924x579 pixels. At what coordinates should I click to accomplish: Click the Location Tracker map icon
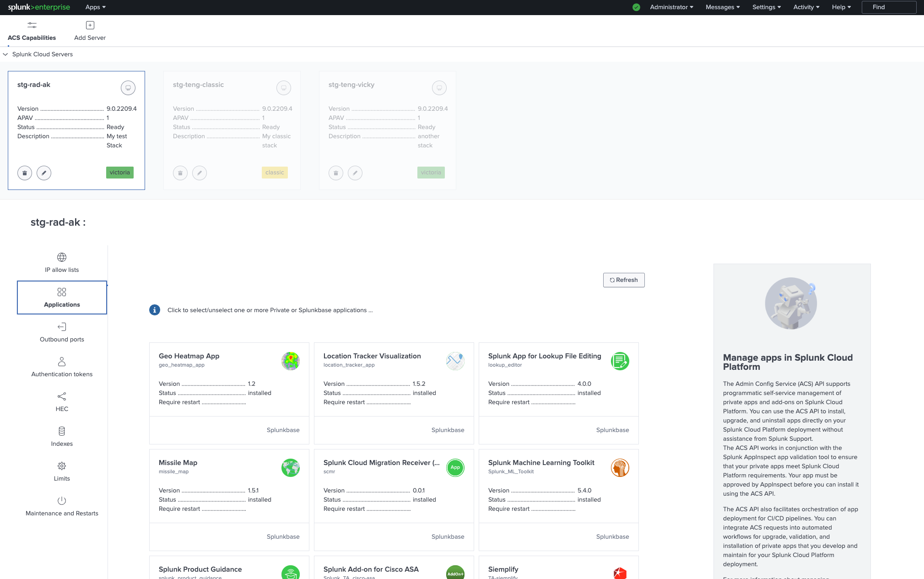point(455,361)
